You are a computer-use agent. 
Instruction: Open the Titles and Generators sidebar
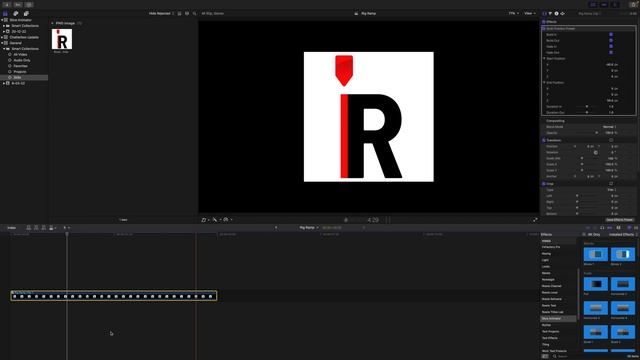click(26, 13)
